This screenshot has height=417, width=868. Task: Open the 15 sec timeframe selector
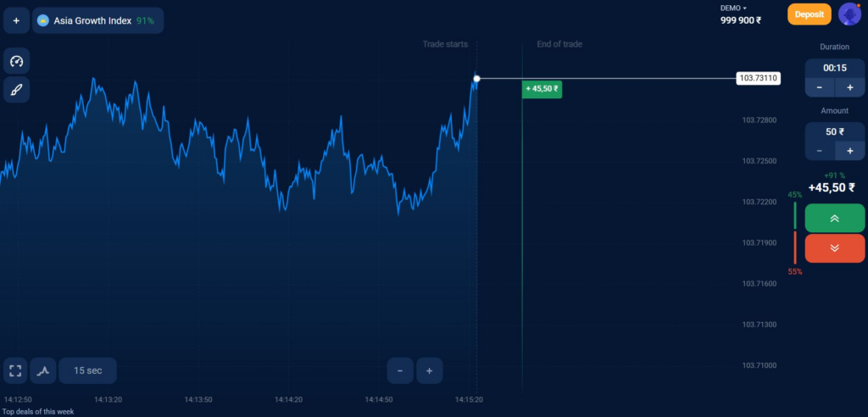87,370
